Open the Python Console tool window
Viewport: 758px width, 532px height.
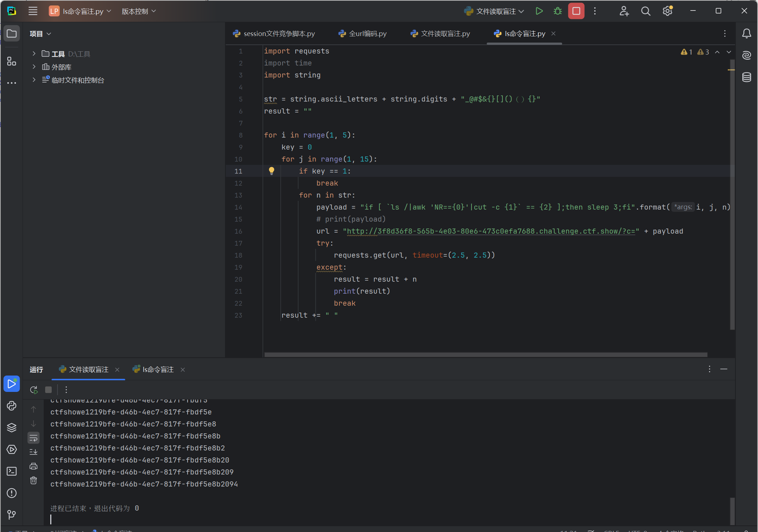click(x=12, y=406)
